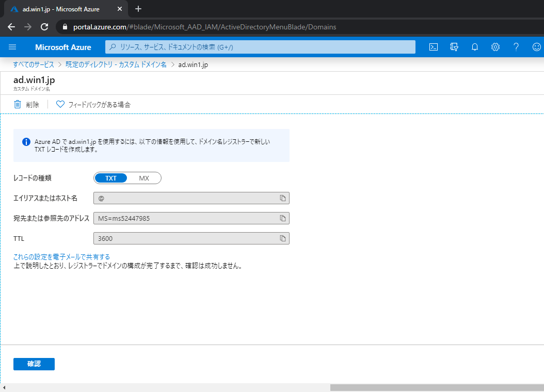Click the カスタム ドメイン名 subtitle
The height and width of the screenshot is (392, 544).
[x=31, y=89]
